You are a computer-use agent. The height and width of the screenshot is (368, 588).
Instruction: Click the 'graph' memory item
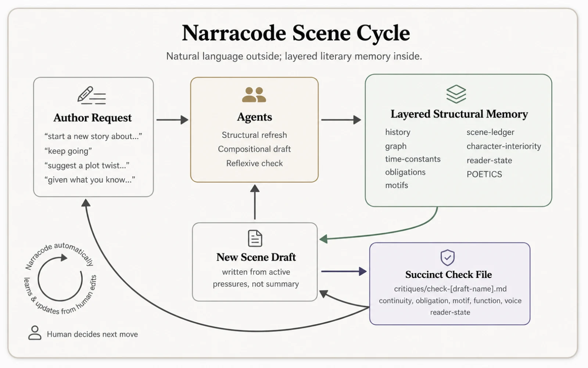click(396, 146)
